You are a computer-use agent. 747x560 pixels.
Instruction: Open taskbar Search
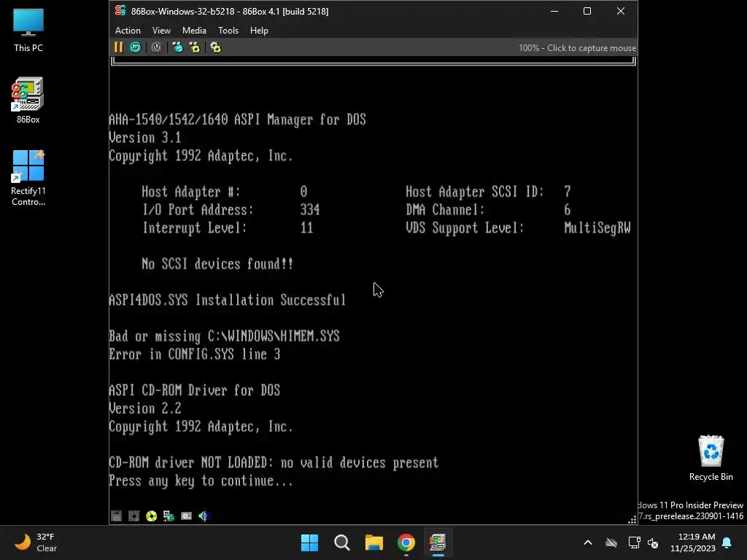tap(342, 542)
